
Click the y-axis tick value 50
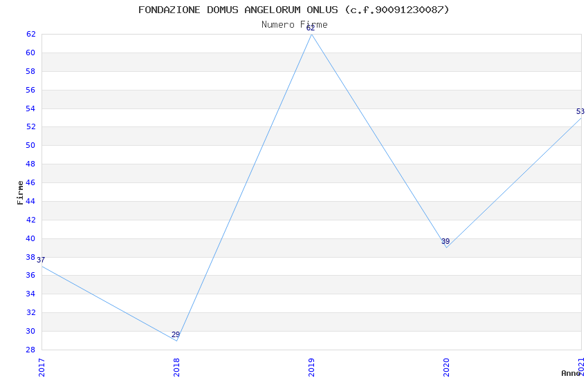tap(30, 145)
